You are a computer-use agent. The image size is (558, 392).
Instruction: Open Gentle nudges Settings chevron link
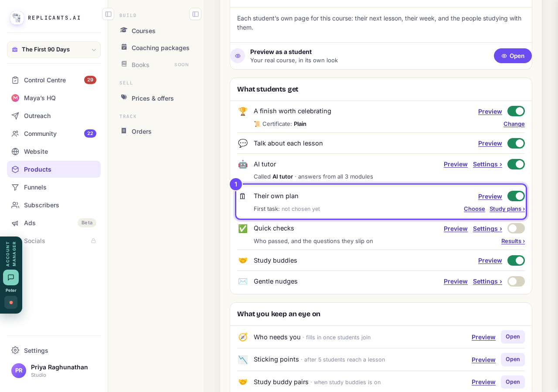tap(487, 281)
